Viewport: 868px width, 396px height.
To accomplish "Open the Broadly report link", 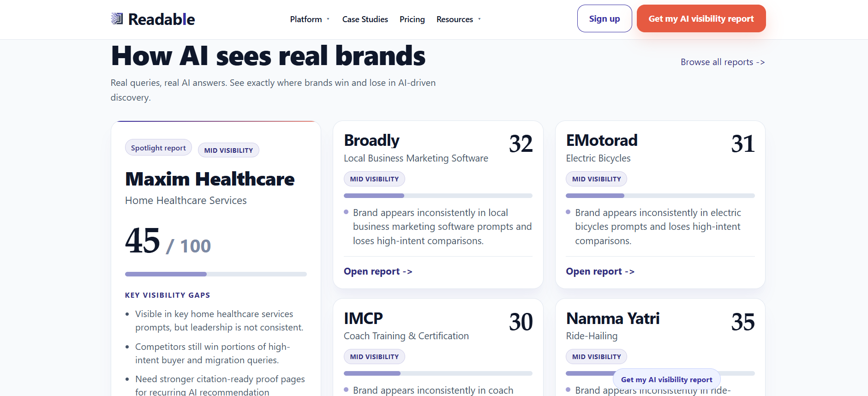I will [x=378, y=271].
